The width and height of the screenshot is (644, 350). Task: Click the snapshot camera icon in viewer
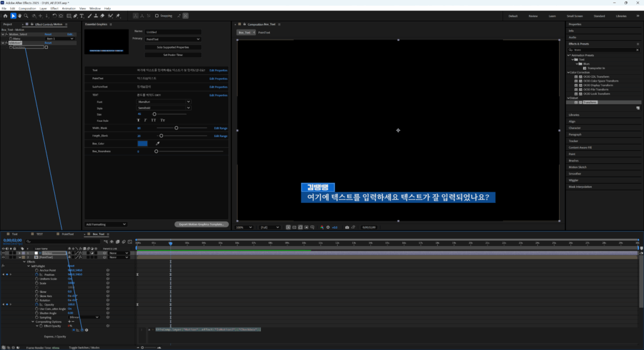[x=347, y=227]
